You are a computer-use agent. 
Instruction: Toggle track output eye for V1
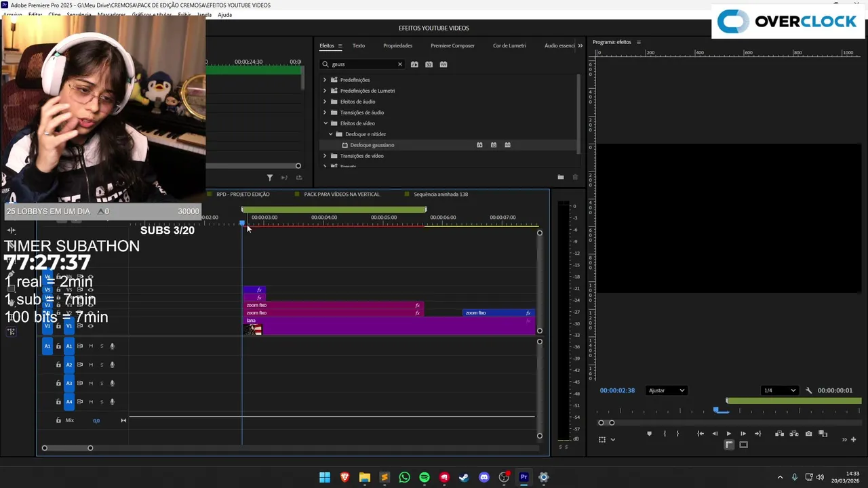point(90,326)
